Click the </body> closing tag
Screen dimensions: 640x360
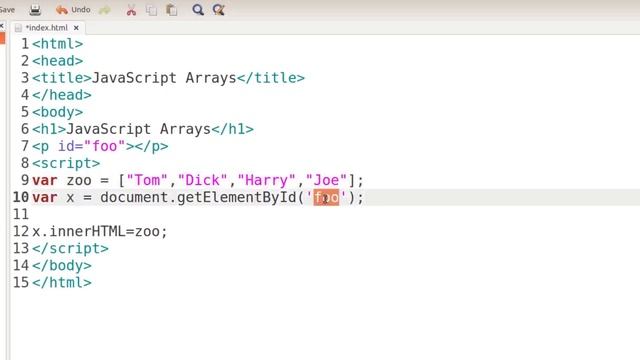click(62, 265)
